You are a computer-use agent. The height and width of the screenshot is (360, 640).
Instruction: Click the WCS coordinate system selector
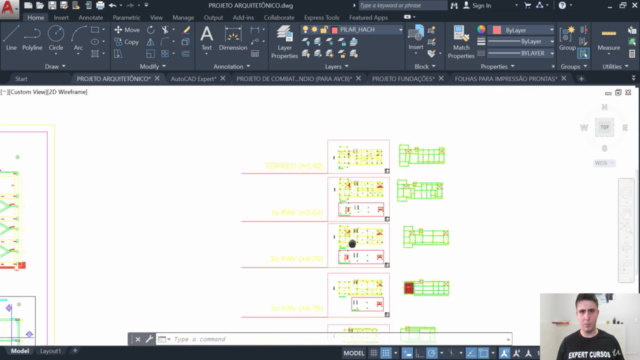tap(604, 163)
